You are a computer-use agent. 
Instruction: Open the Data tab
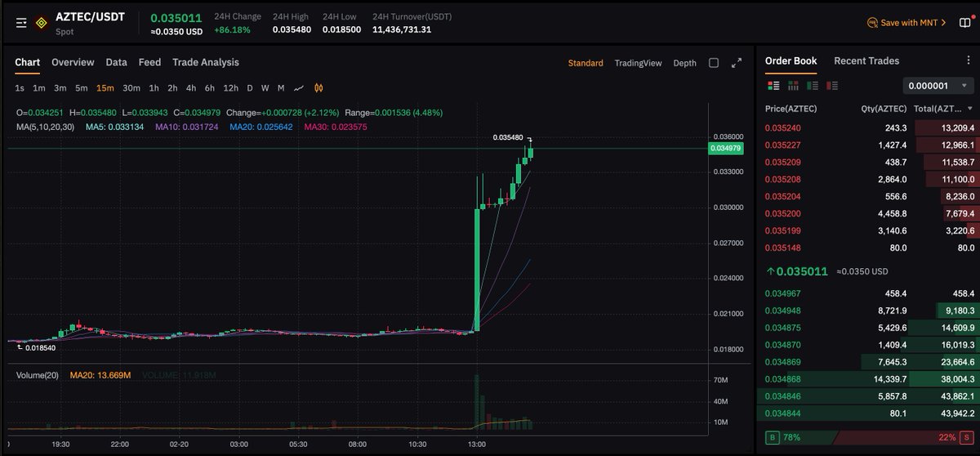116,62
